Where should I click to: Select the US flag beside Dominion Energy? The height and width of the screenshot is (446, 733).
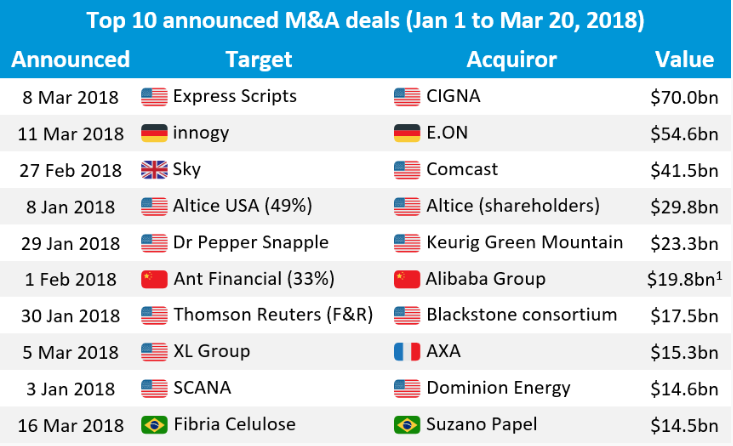[407, 388]
